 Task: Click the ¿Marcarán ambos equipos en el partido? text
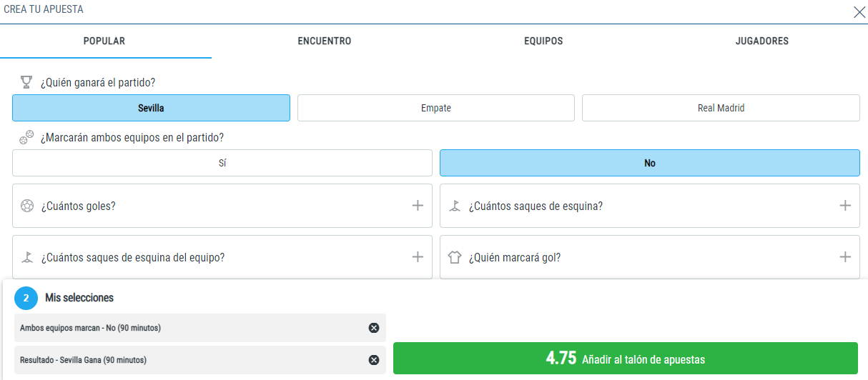(132, 138)
